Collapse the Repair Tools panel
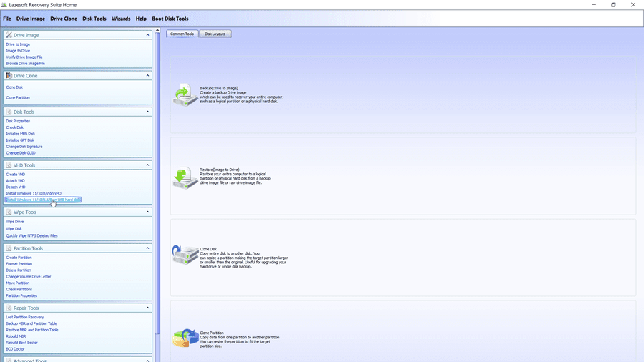This screenshot has width=644, height=362. [x=148, y=308]
